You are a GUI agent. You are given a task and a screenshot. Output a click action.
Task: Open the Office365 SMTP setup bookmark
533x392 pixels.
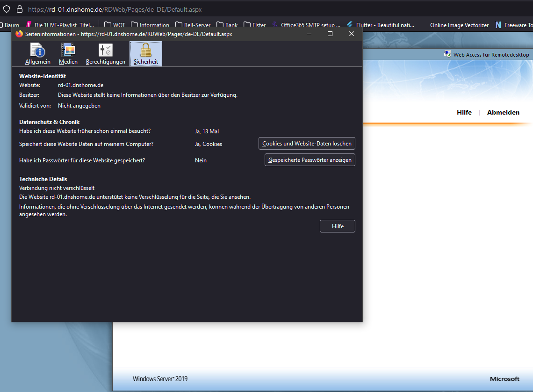[x=306, y=25]
